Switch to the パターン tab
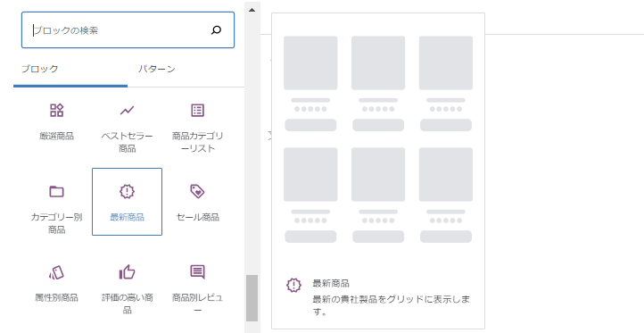The height and width of the screenshot is (333, 644). point(156,69)
